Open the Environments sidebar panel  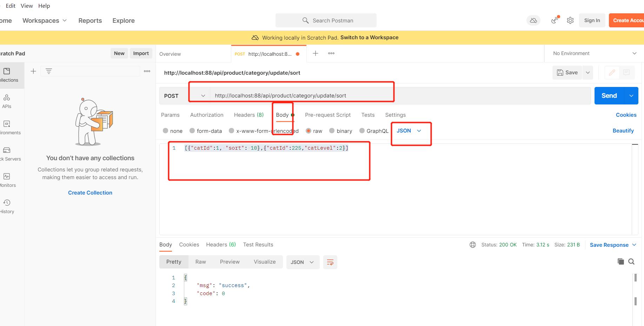[9, 128]
